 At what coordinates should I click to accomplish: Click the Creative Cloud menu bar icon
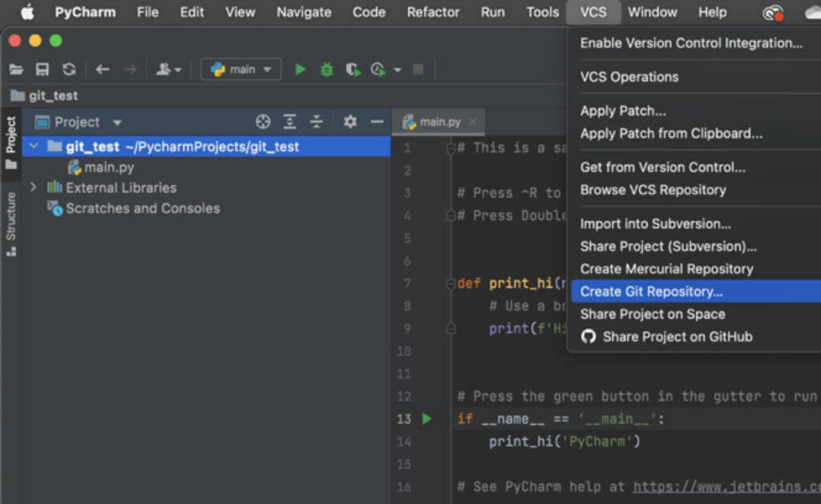click(x=773, y=13)
